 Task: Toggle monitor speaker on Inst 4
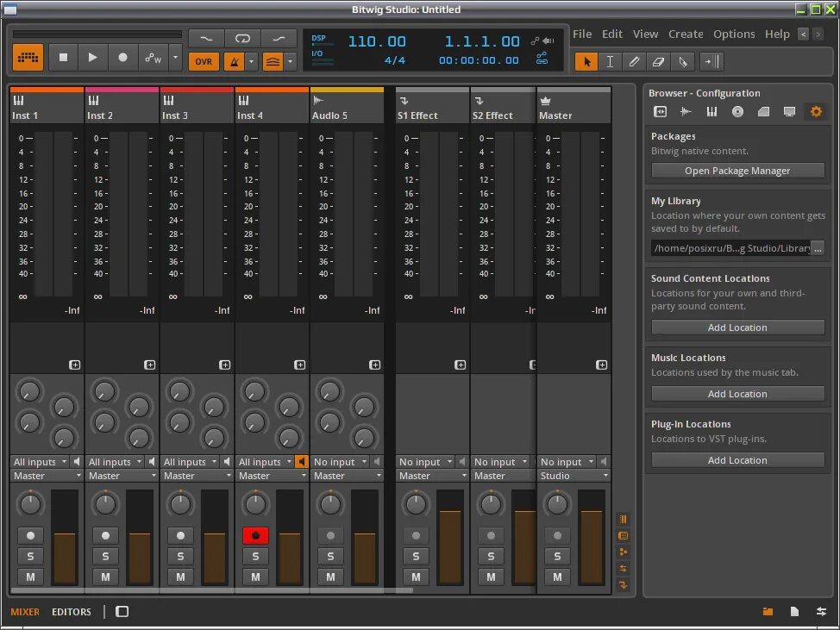click(302, 461)
